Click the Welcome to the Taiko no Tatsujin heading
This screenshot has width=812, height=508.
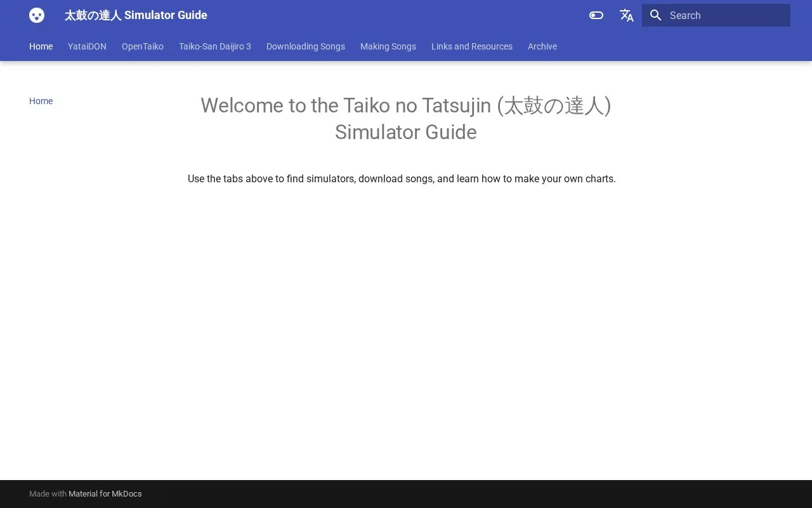click(x=406, y=119)
